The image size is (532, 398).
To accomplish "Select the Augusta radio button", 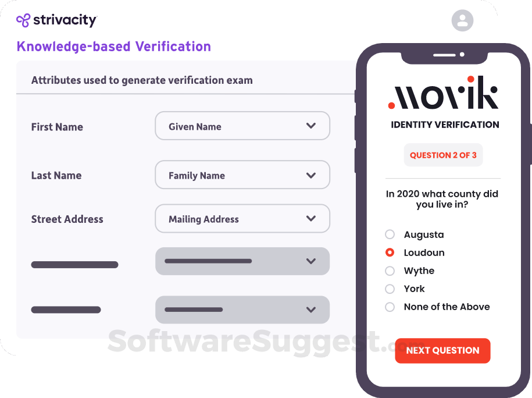I will (390, 234).
